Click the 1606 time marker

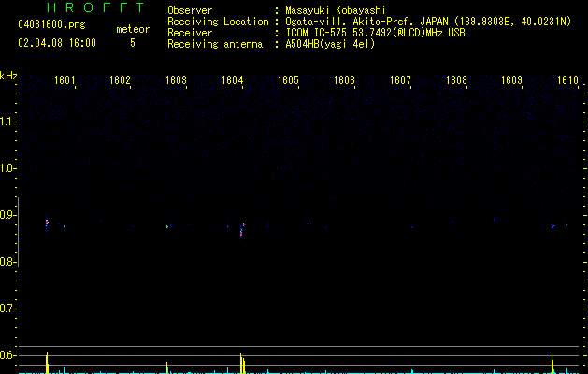point(344,80)
